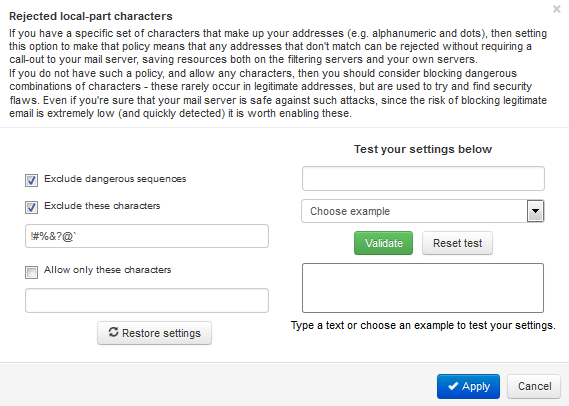
Task: Click the Exclude dangerous sequences label text
Action: pyautogui.click(x=115, y=179)
